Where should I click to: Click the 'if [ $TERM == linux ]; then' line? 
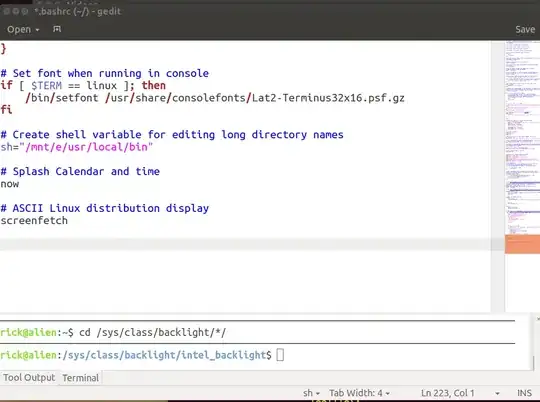click(83, 85)
